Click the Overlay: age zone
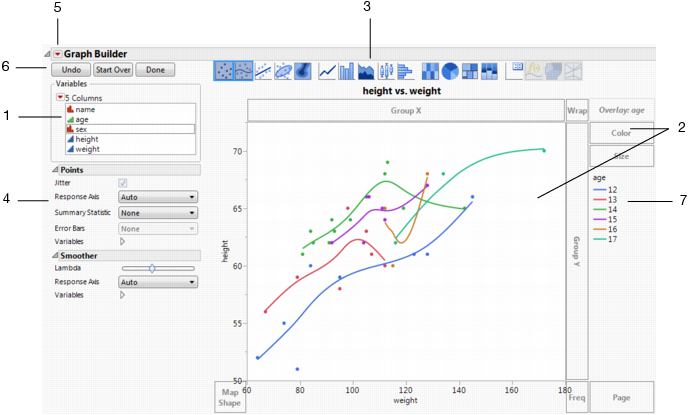The height and width of the screenshot is (415, 694). pos(621,110)
